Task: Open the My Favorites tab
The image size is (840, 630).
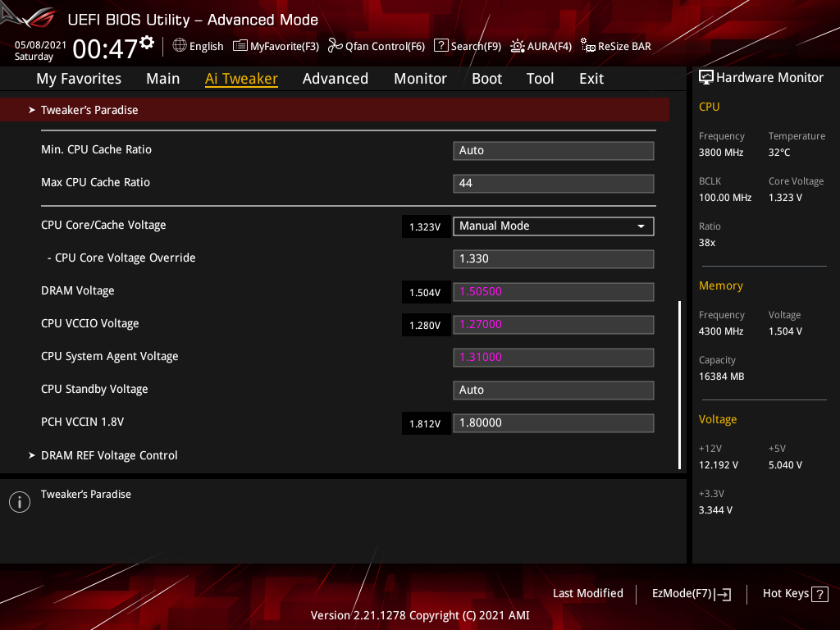Action: click(x=79, y=79)
